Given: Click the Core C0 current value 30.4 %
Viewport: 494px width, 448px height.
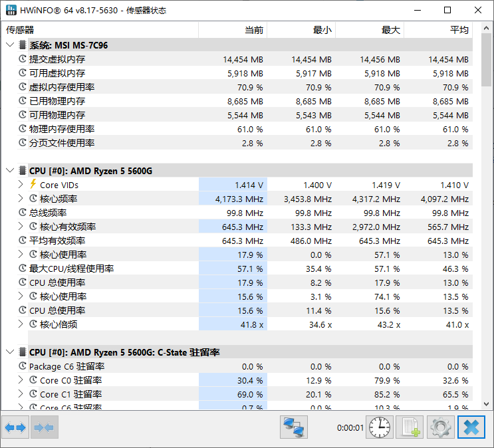Looking at the screenshot, I should 250,381.
